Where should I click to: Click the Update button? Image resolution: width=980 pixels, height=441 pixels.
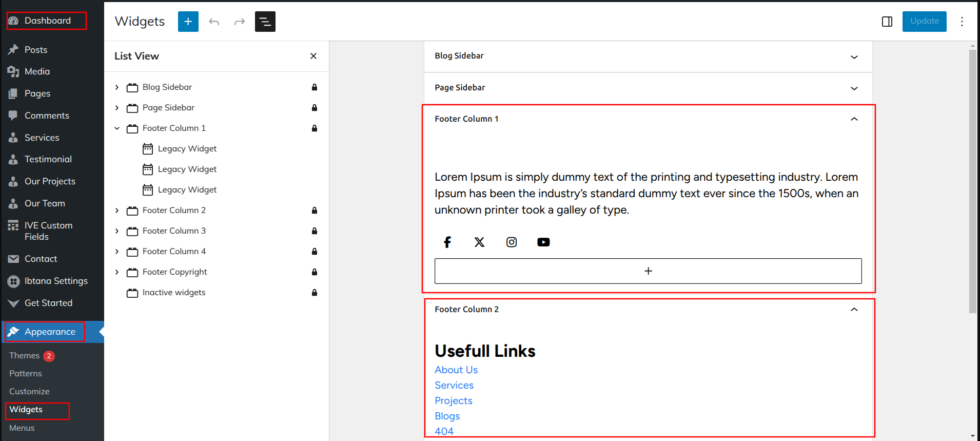coord(924,22)
